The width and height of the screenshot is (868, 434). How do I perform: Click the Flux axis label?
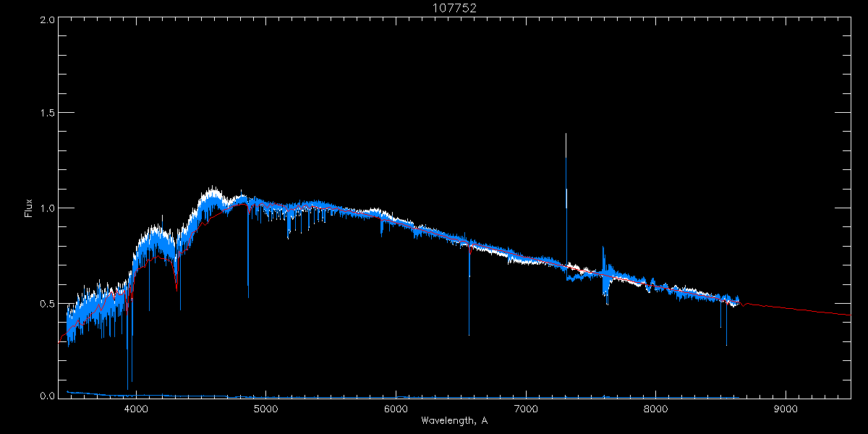click(29, 208)
